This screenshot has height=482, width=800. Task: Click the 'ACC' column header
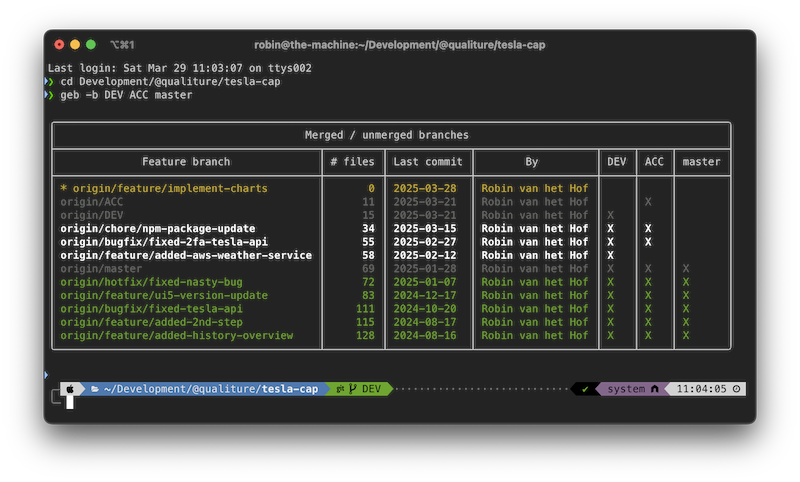654,162
